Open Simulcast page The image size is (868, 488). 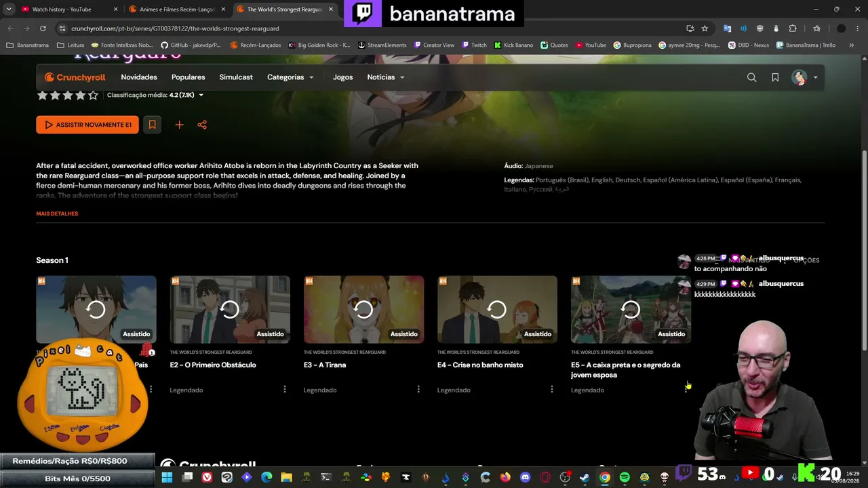pyautogui.click(x=236, y=77)
